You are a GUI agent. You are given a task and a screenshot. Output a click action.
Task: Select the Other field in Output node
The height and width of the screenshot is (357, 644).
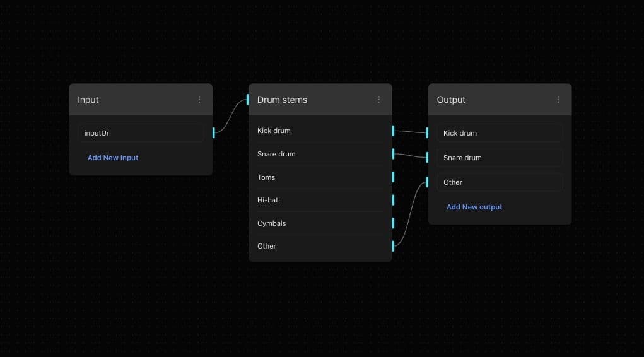pos(499,182)
